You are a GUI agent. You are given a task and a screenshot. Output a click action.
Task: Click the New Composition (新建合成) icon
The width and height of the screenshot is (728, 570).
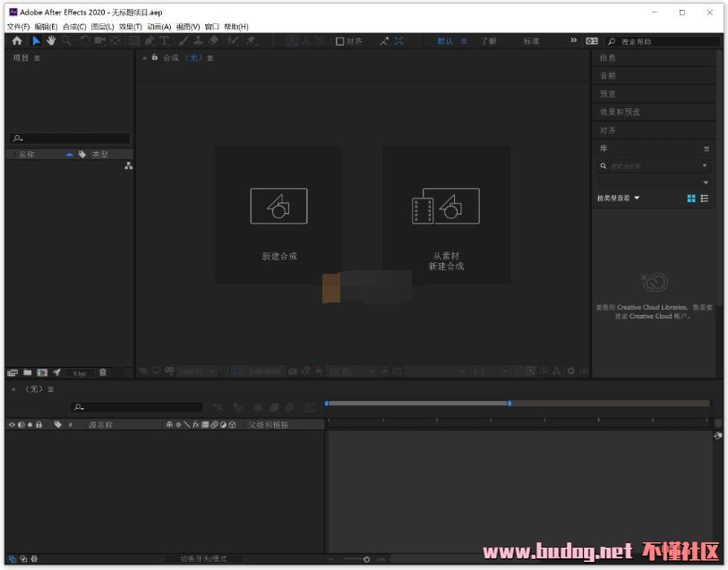pos(278,207)
